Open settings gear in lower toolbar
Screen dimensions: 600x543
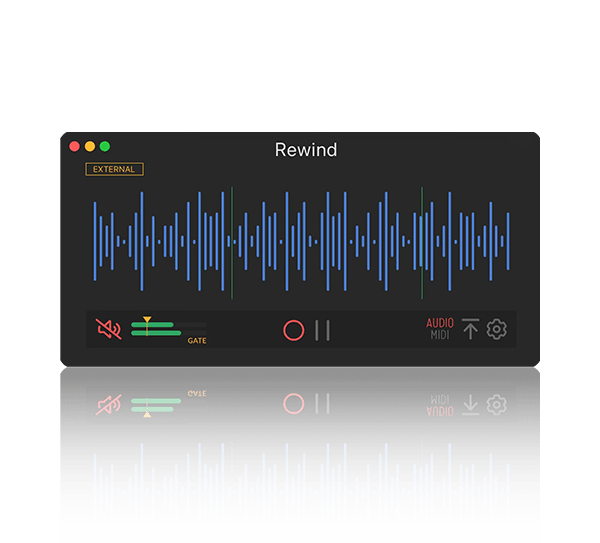[497, 405]
